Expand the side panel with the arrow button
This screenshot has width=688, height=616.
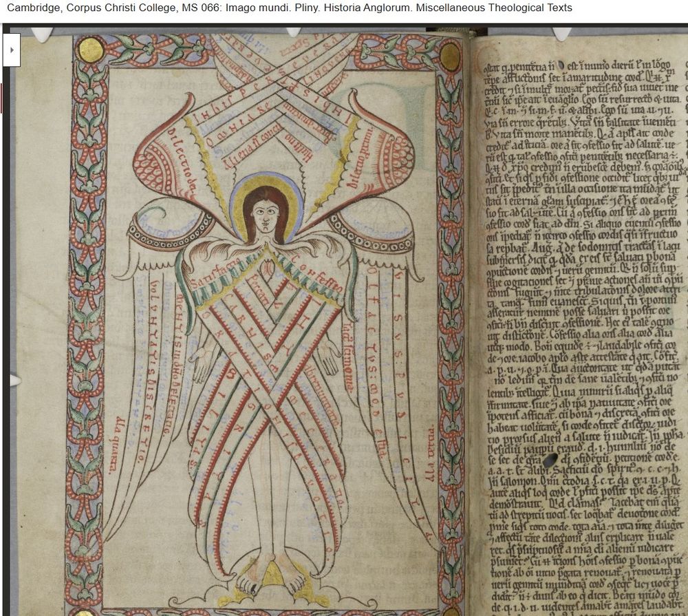coord(12,50)
